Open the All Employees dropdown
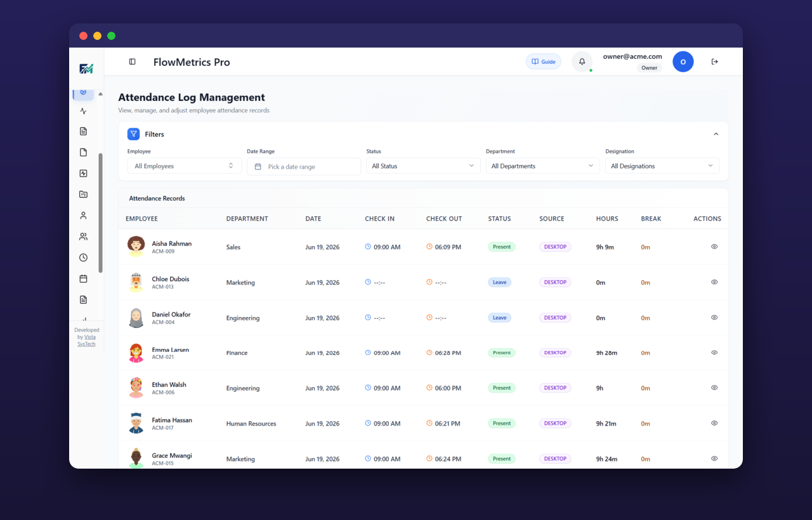 pyautogui.click(x=185, y=166)
